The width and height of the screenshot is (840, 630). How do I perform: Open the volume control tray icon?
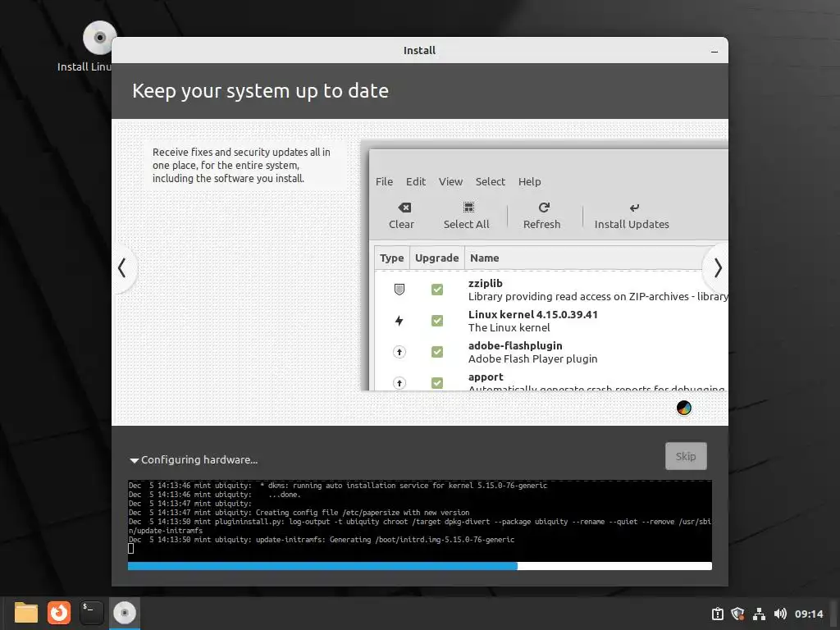point(780,614)
